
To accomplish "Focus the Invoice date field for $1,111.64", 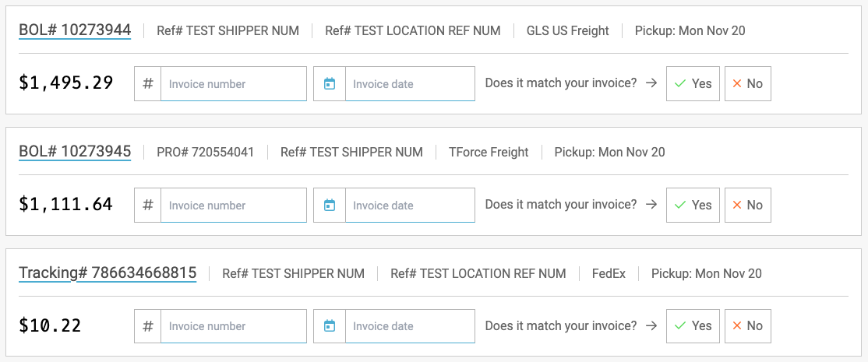I will coord(409,205).
